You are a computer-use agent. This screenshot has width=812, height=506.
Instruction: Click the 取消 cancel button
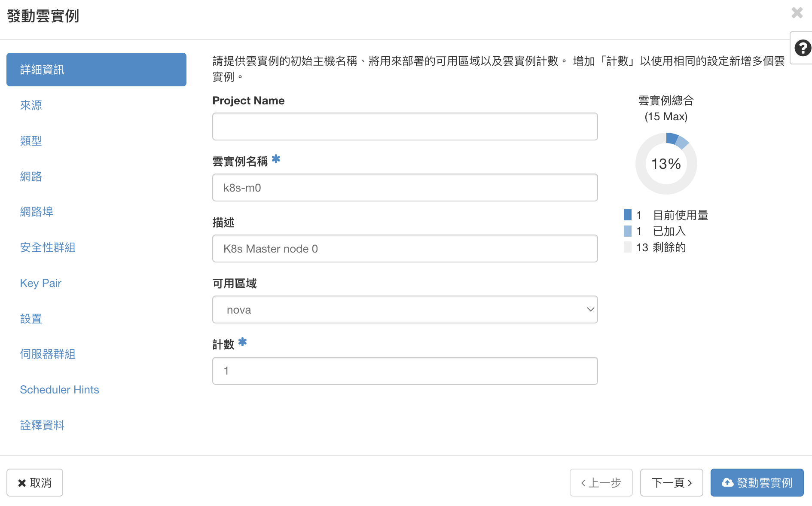tap(35, 482)
